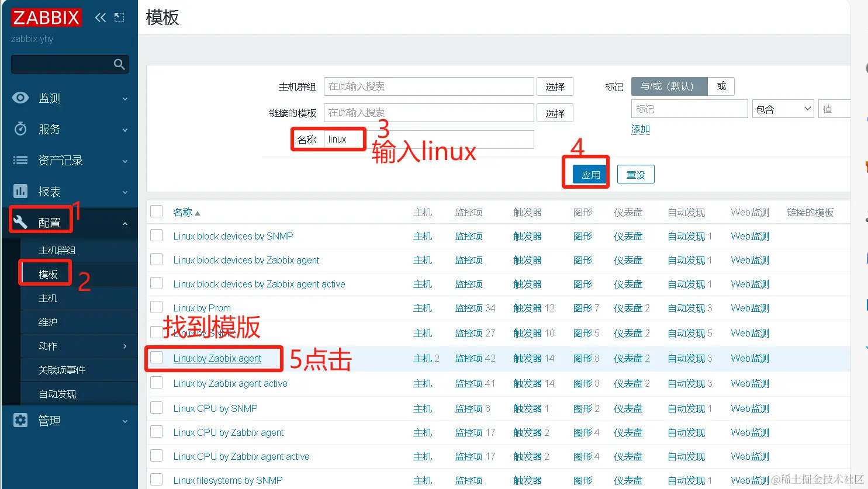
Task: Toggle kiosk mode icon beside logo
Action: 119,18
